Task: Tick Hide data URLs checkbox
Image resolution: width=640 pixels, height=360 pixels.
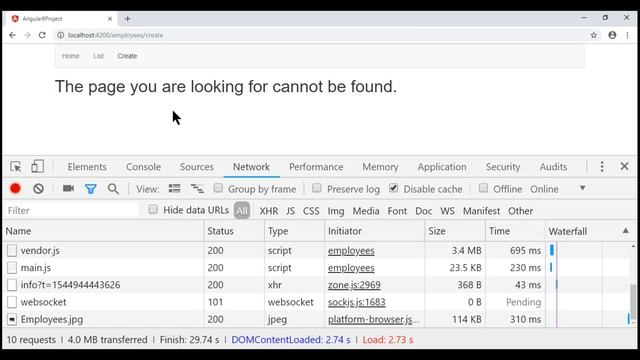Action: (x=153, y=210)
